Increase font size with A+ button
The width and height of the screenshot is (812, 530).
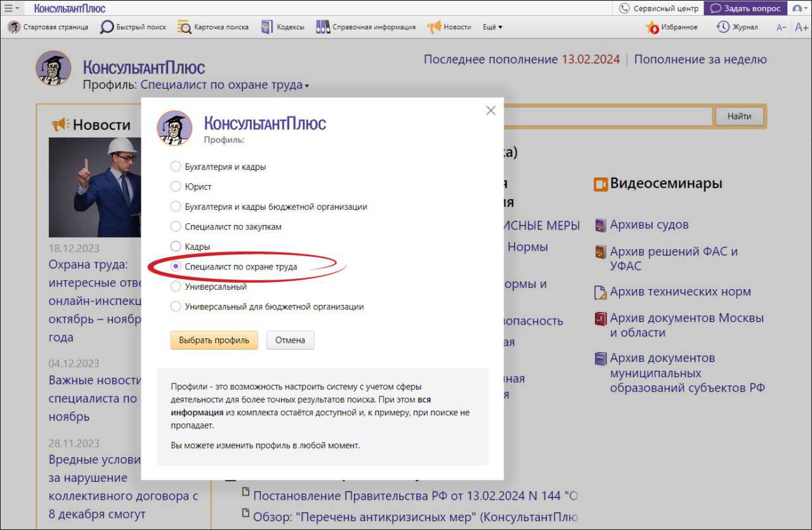tap(801, 27)
